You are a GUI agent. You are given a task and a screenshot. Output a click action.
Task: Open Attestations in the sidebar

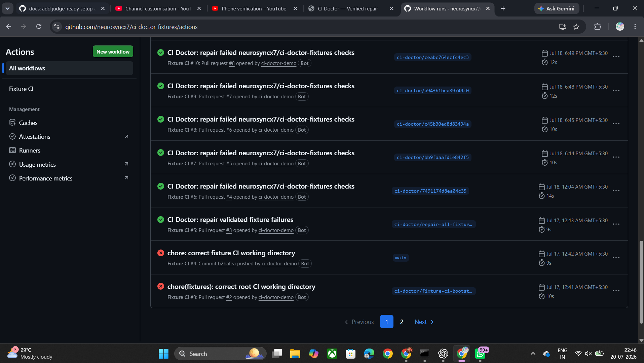(35, 136)
